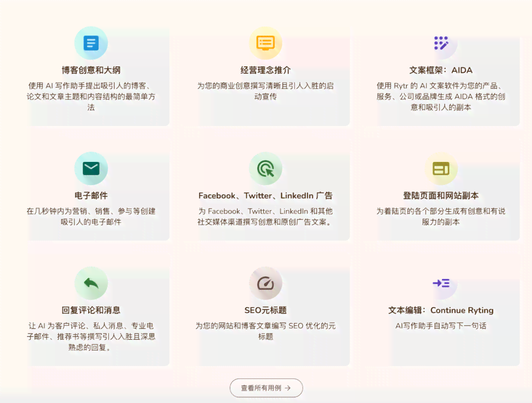The image size is (532, 403).
Task: Click description 为 Facebook、Twitter、LinkedIn 和其他
Action: (x=266, y=217)
